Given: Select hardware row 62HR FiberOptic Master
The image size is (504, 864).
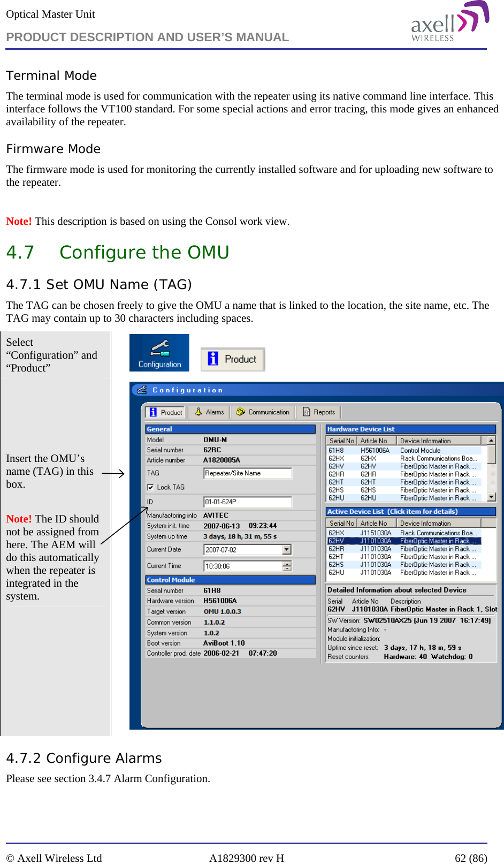Looking at the screenshot, I should coord(404,474).
